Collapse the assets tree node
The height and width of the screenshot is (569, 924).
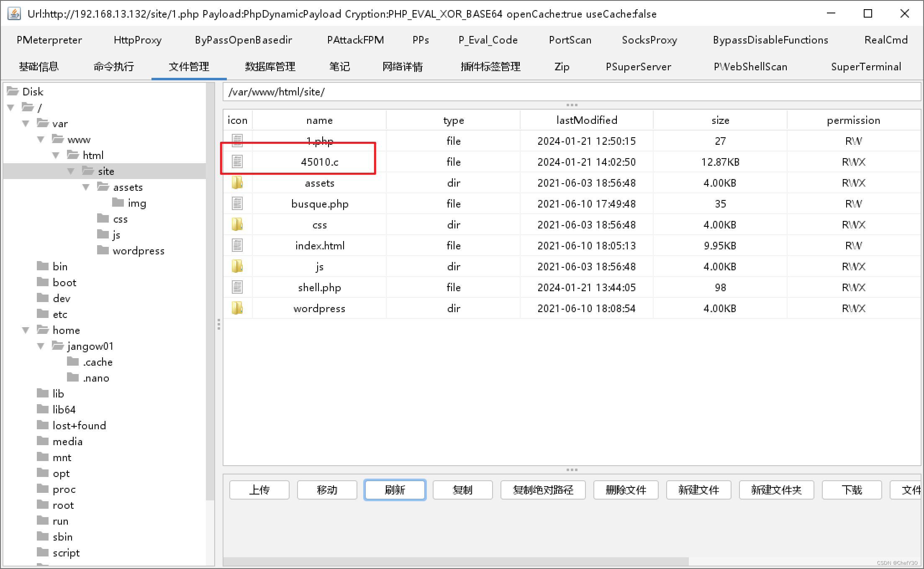point(86,187)
